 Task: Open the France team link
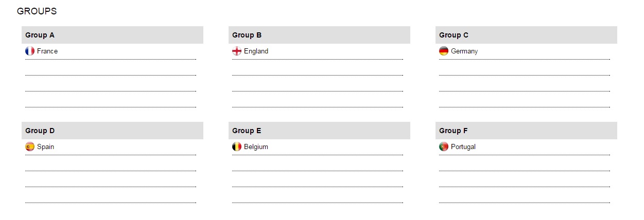[x=47, y=51]
